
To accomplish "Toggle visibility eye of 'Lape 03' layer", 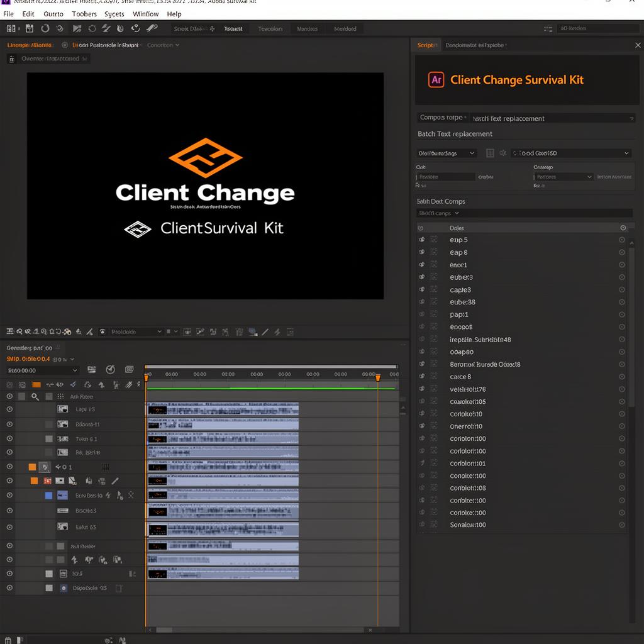I will [x=9, y=409].
